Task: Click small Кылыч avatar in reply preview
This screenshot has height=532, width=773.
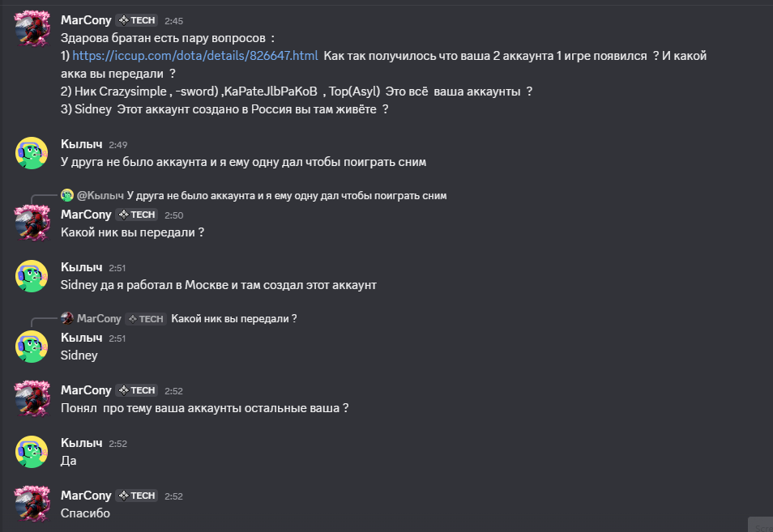Action: pos(67,196)
